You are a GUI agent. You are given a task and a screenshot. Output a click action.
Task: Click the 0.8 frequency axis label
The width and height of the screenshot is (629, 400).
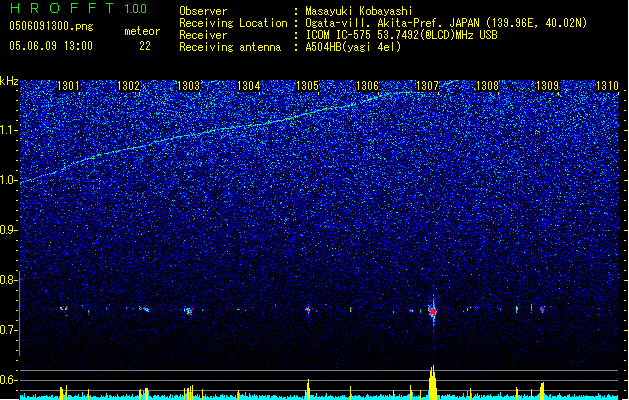tap(9, 280)
